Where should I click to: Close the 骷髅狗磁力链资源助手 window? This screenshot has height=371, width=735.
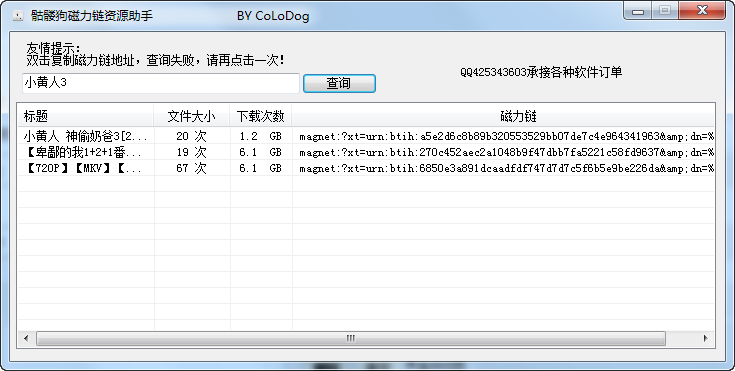[702, 11]
